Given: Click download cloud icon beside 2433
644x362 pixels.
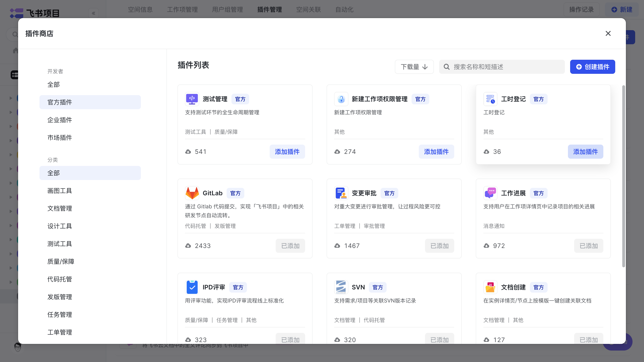Looking at the screenshot, I should point(188,246).
